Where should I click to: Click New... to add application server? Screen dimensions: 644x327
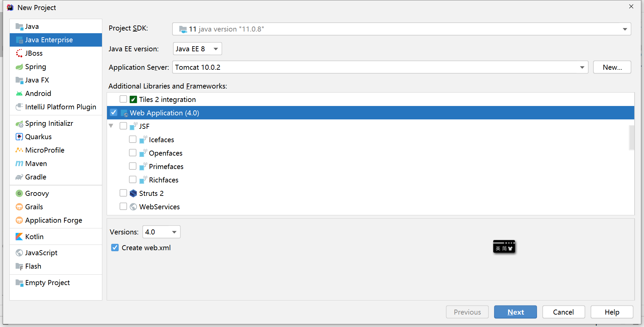coord(612,67)
